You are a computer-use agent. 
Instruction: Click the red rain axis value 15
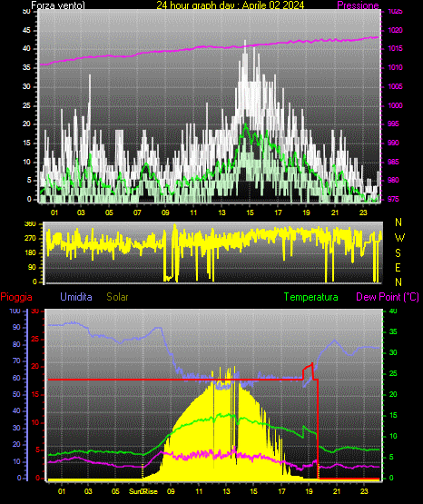[x=35, y=394]
